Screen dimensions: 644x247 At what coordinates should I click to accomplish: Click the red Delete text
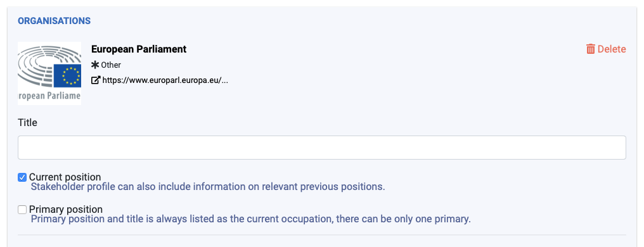pos(612,49)
